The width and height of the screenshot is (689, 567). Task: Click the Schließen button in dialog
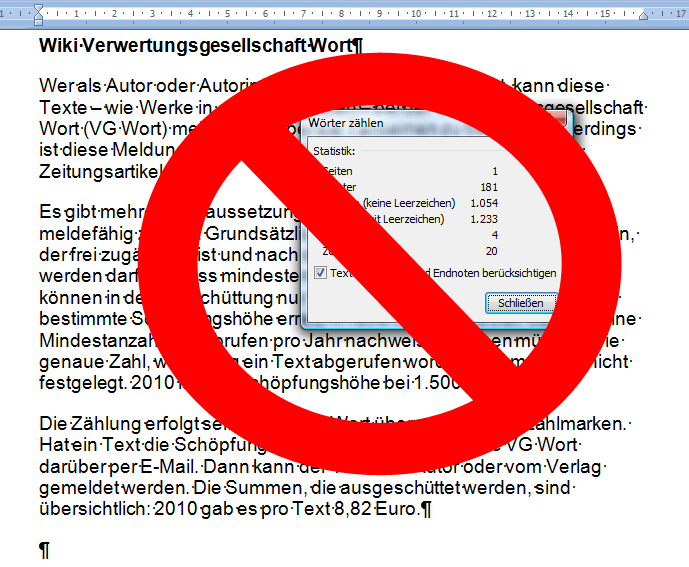(521, 303)
